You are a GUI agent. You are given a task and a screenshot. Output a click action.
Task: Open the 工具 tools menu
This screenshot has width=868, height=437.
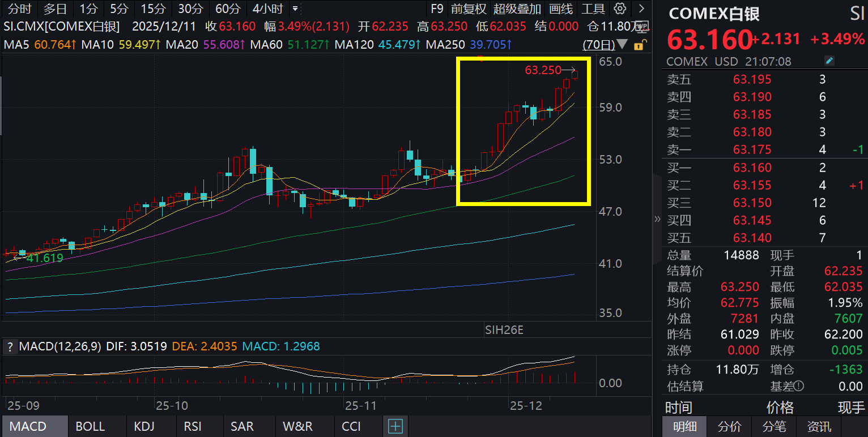coord(593,8)
